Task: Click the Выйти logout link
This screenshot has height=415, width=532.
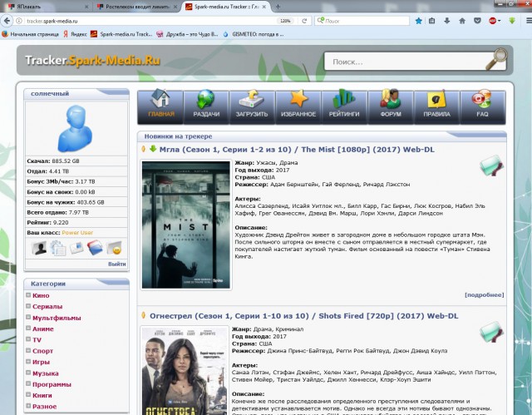Action: (x=117, y=264)
